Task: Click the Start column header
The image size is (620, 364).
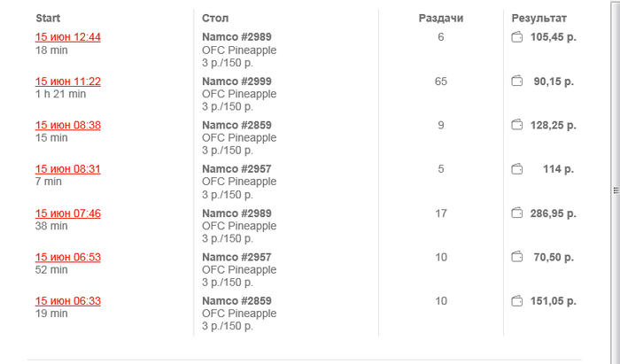Action: pos(48,18)
